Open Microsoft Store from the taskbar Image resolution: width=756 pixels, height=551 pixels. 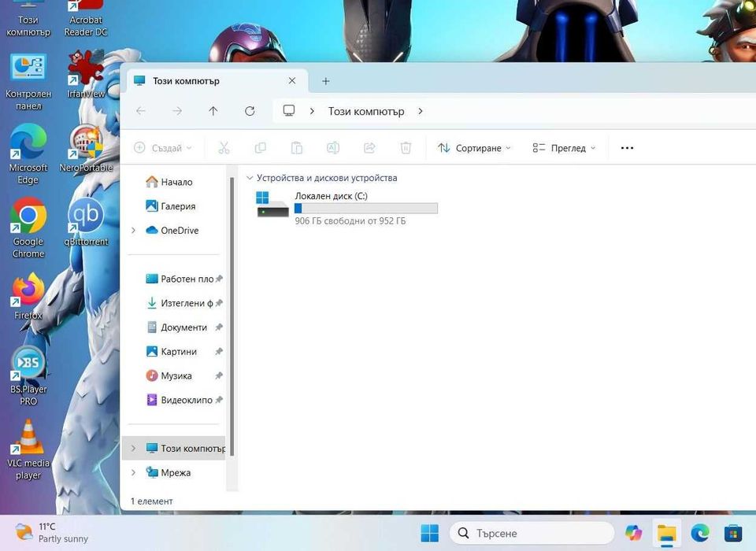pyautogui.click(x=733, y=533)
